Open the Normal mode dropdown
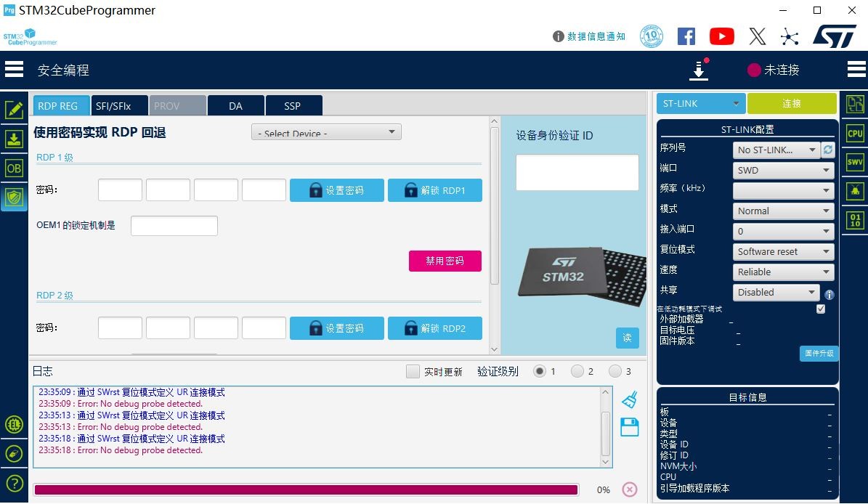The width and height of the screenshot is (868, 504). (x=783, y=211)
